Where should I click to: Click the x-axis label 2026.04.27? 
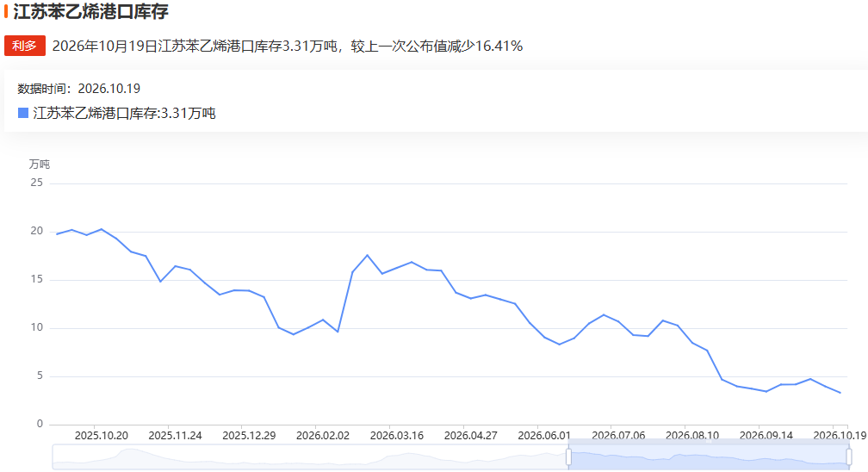point(470,436)
